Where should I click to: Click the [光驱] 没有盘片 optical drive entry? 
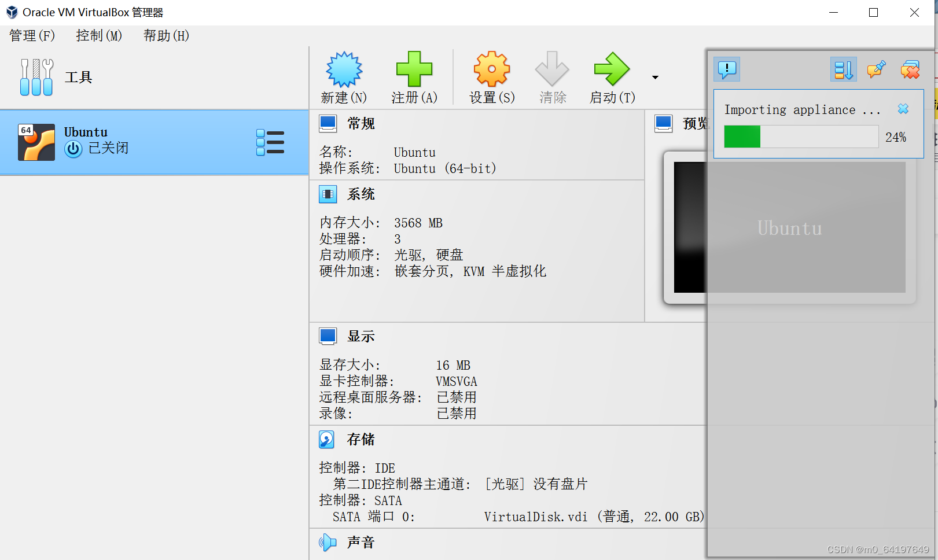point(536,484)
